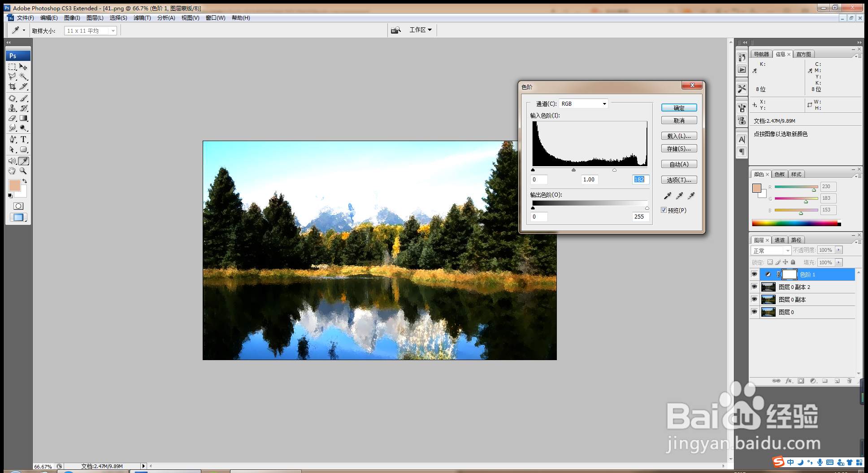The image size is (868, 473).
Task: Select the Direct Selection arrow tool
Action: [12, 150]
